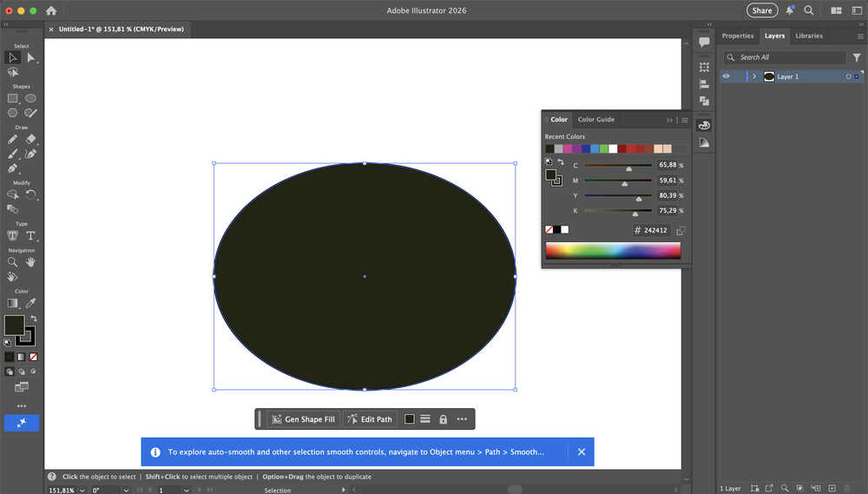
Task: Reset default fill and stroke in toolbar
Action: pos(8,343)
